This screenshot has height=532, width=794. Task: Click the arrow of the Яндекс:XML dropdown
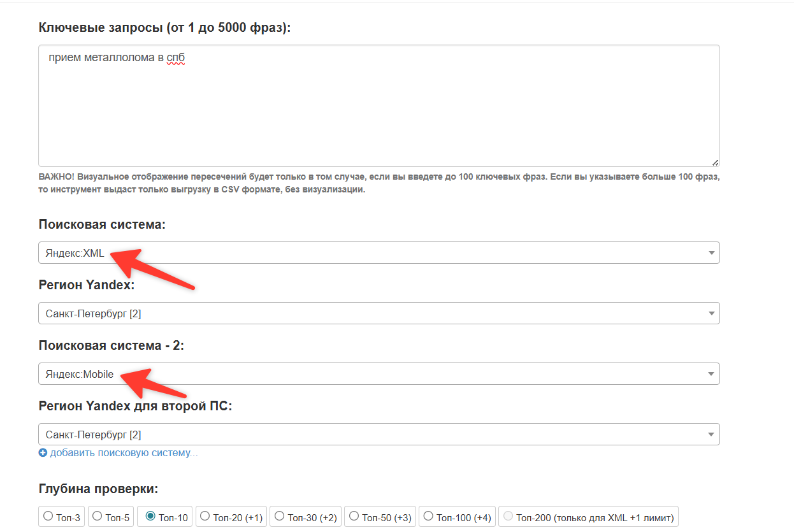711,253
